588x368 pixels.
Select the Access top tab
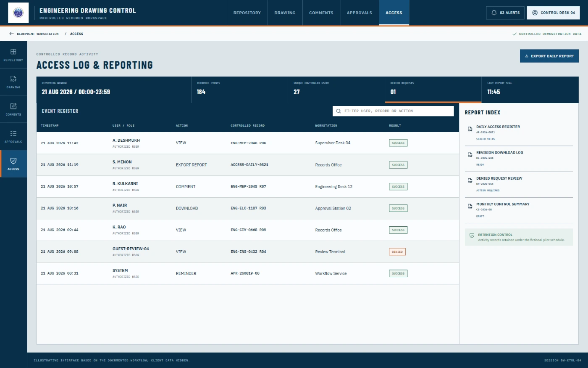394,13
